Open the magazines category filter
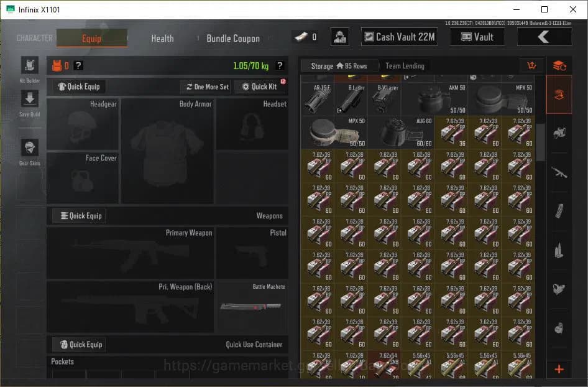This screenshot has width=588, height=387. 559,212
